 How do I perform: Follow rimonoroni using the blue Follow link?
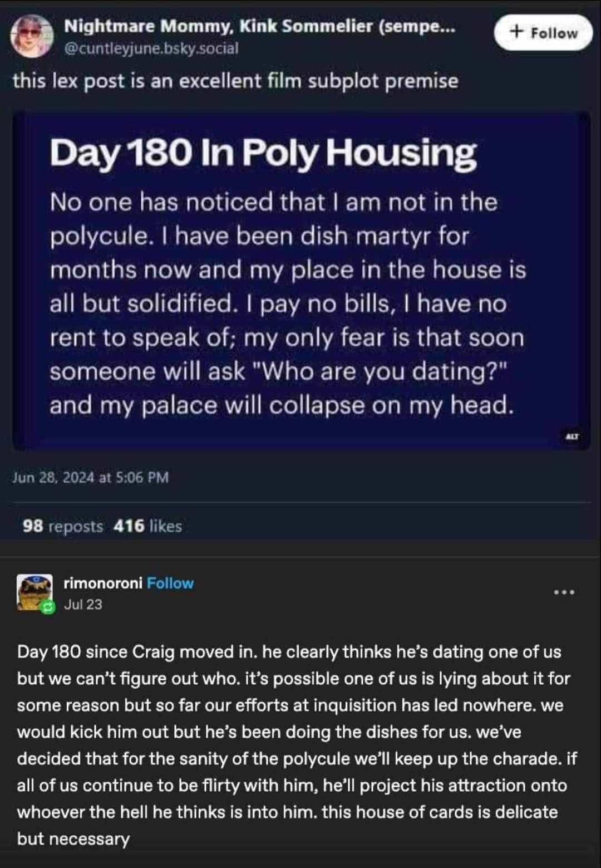click(x=170, y=583)
